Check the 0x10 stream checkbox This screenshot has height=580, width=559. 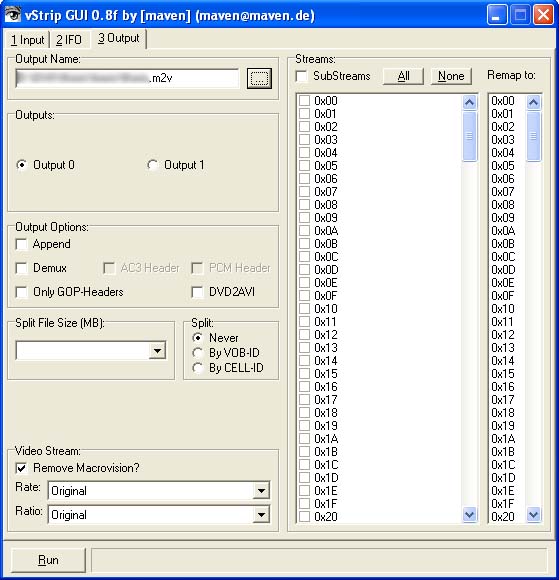point(304,308)
